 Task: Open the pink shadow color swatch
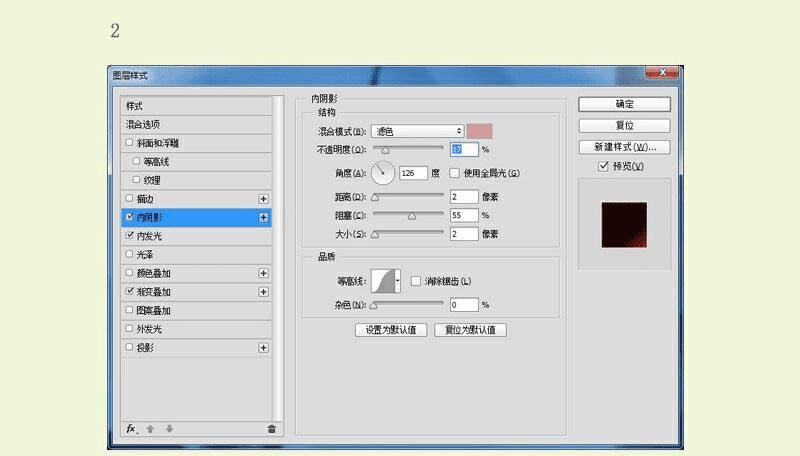pyautogui.click(x=480, y=131)
